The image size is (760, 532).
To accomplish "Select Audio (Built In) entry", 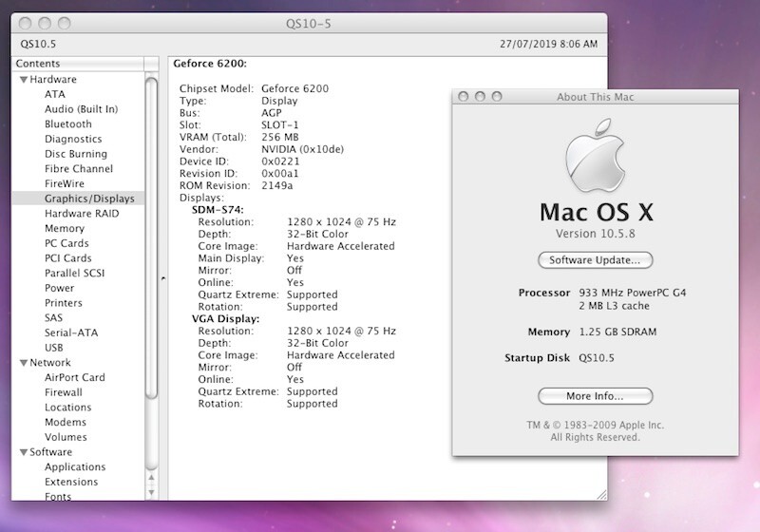I will 82,109.
